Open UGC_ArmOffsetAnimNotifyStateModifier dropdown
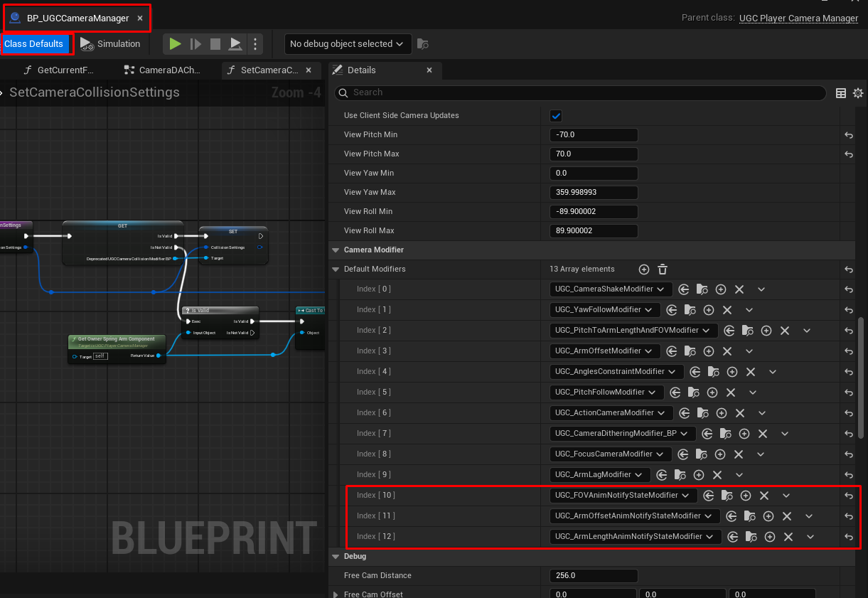The image size is (868, 598). tap(635, 516)
